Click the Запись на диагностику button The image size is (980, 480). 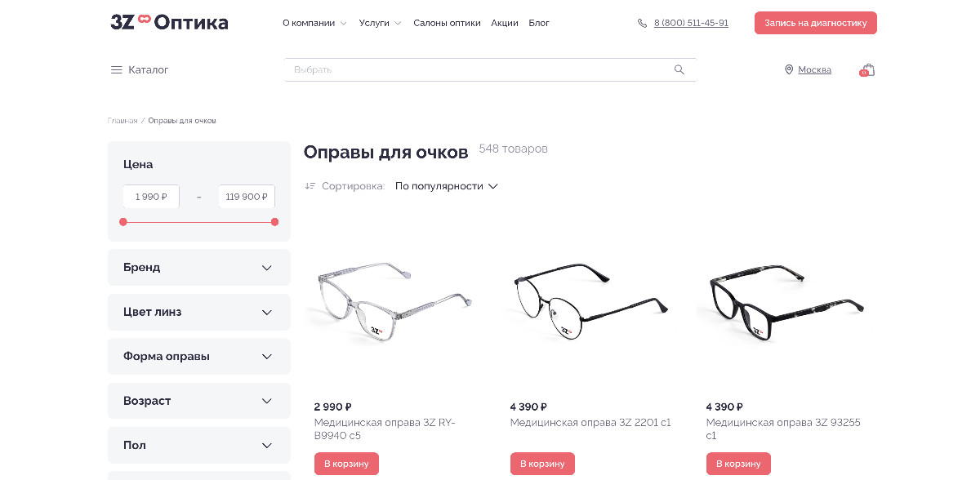click(x=815, y=23)
